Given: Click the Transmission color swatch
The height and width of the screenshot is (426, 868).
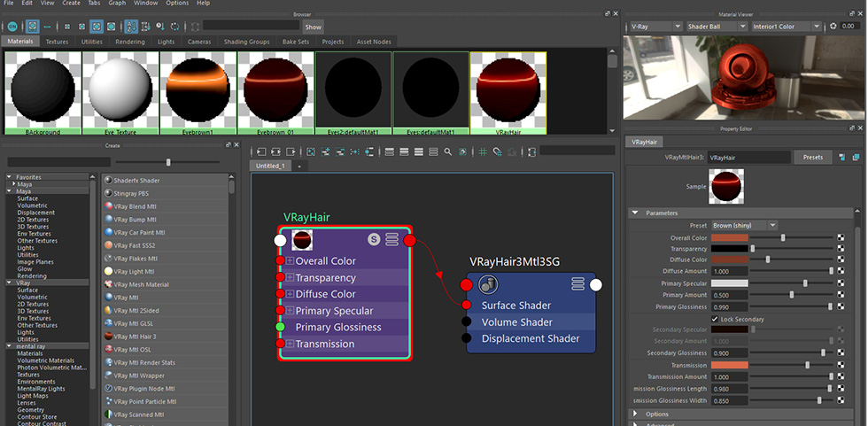Looking at the screenshot, I should point(729,364).
